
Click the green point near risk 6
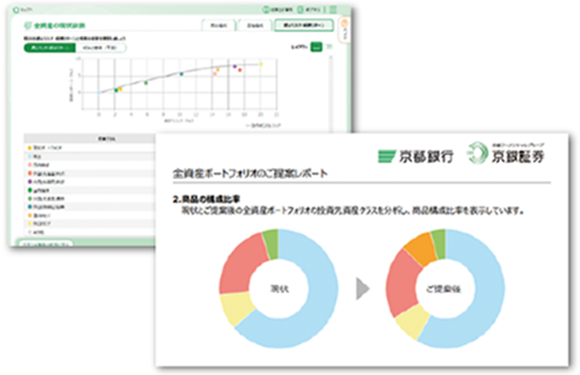[146, 83]
